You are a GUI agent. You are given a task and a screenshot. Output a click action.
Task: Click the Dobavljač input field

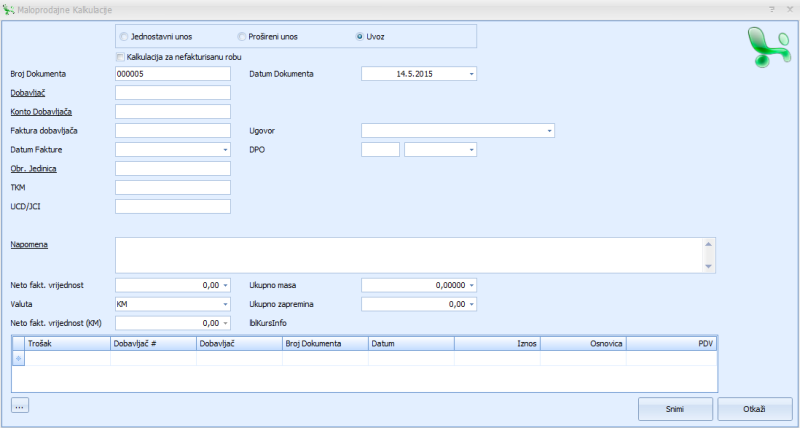tap(173, 93)
